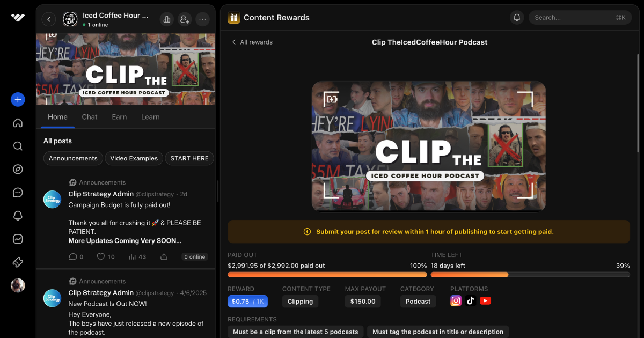Open the leaderboard bar chart icon

pos(167,19)
